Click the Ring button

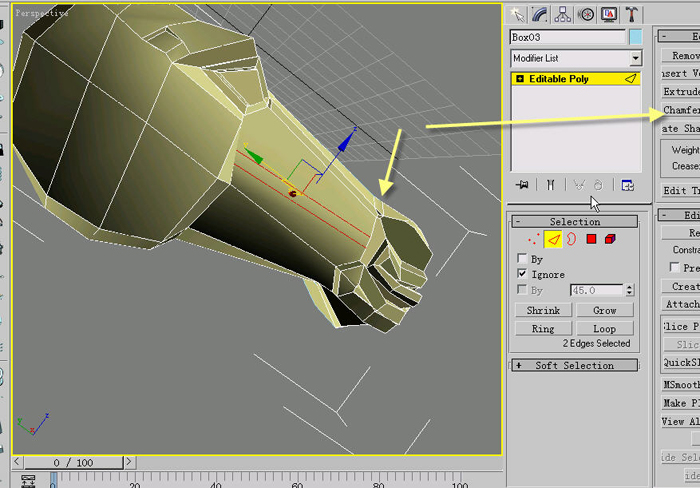[x=543, y=329]
